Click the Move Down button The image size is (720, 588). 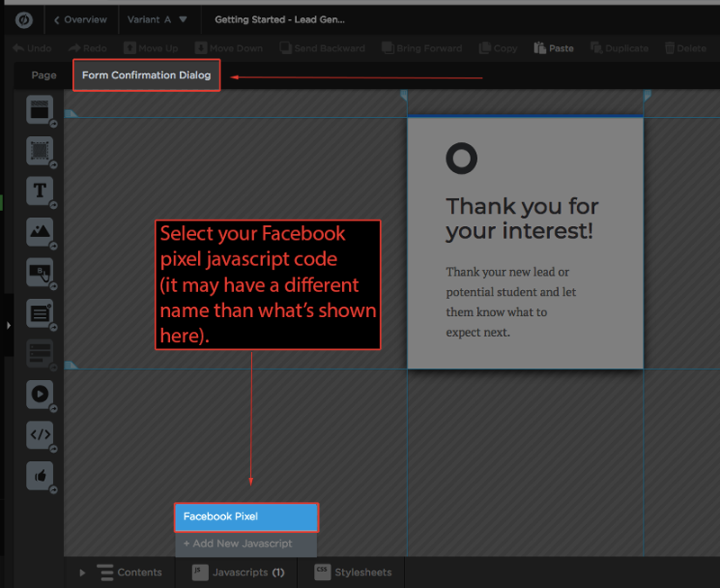click(229, 49)
